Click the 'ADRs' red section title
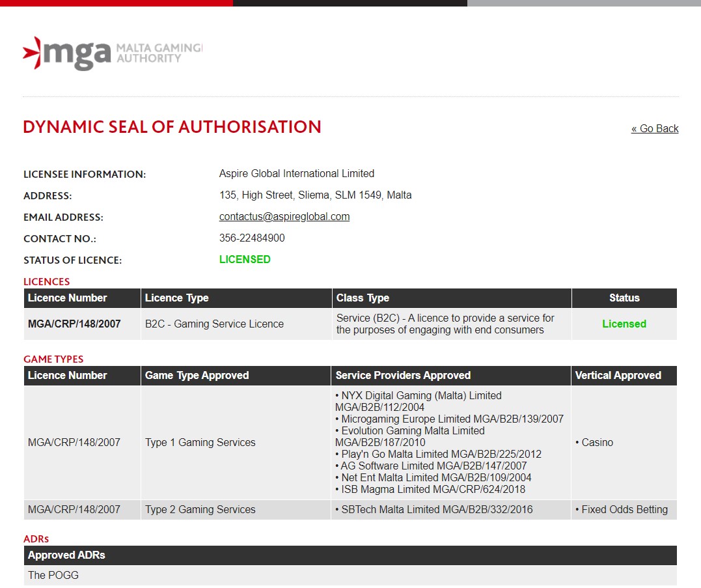701x588 pixels. (36, 539)
